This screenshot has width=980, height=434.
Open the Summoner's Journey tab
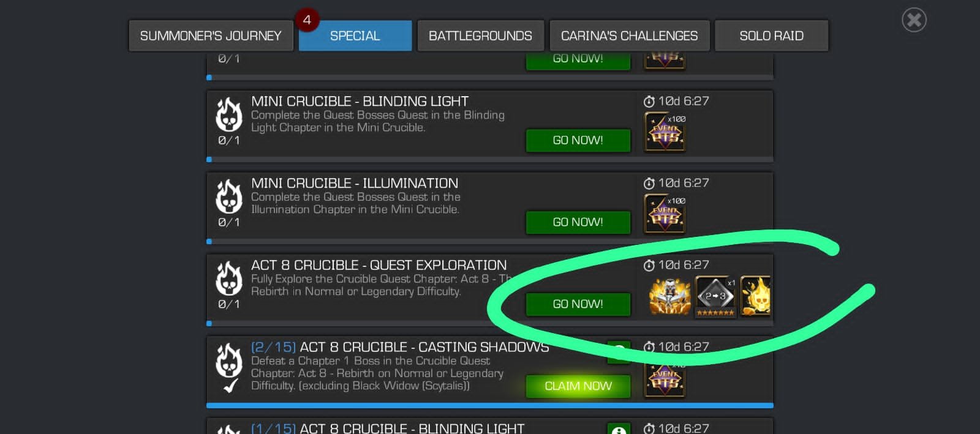click(x=211, y=36)
